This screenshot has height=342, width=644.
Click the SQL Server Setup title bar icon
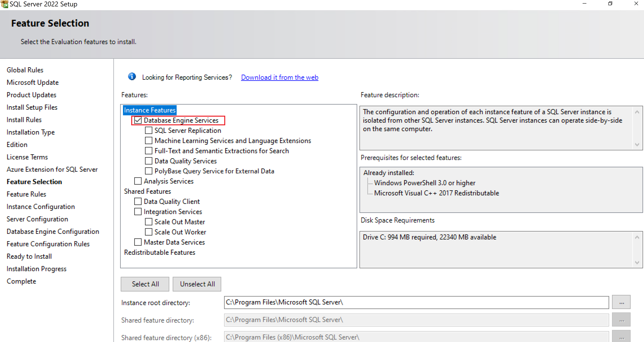(5, 4)
